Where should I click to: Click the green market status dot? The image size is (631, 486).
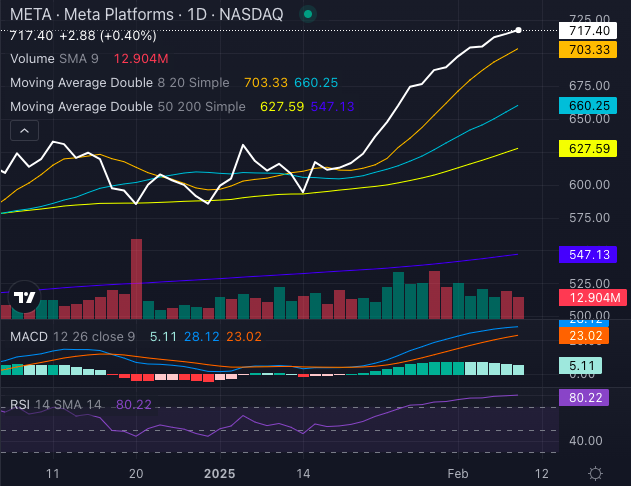click(307, 15)
